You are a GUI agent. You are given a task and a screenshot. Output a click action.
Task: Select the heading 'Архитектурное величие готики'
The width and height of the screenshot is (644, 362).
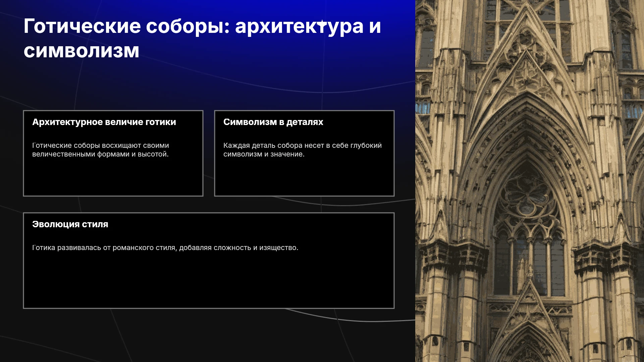pos(104,122)
